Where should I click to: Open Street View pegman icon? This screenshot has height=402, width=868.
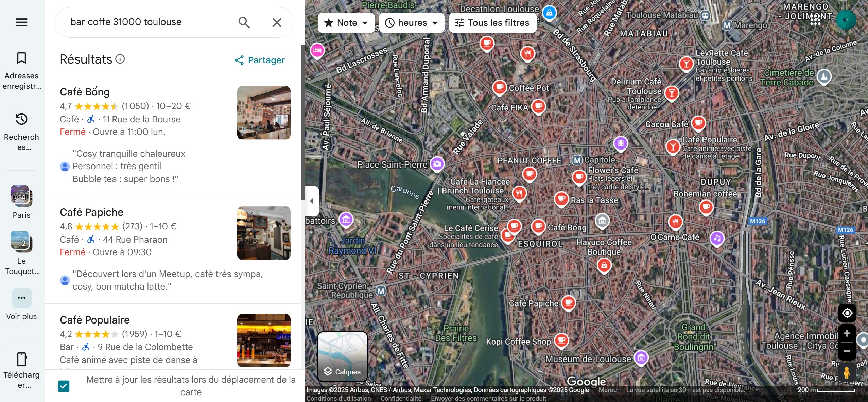point(847,373)
